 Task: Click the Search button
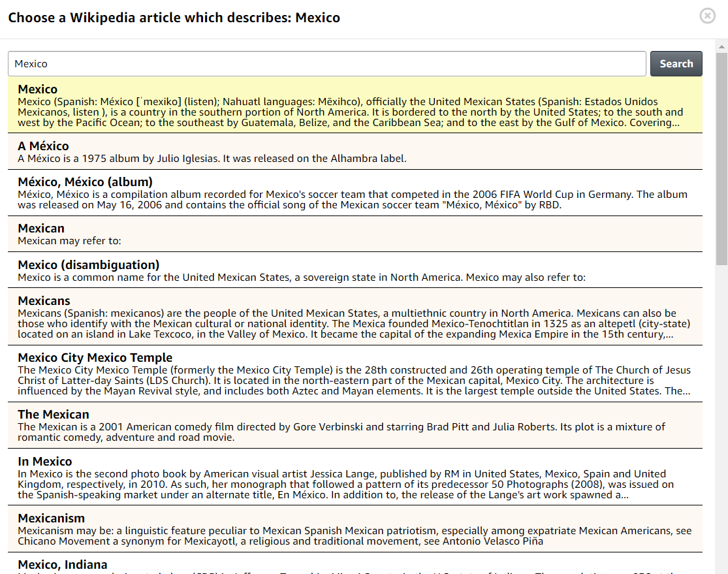point(676,64)
